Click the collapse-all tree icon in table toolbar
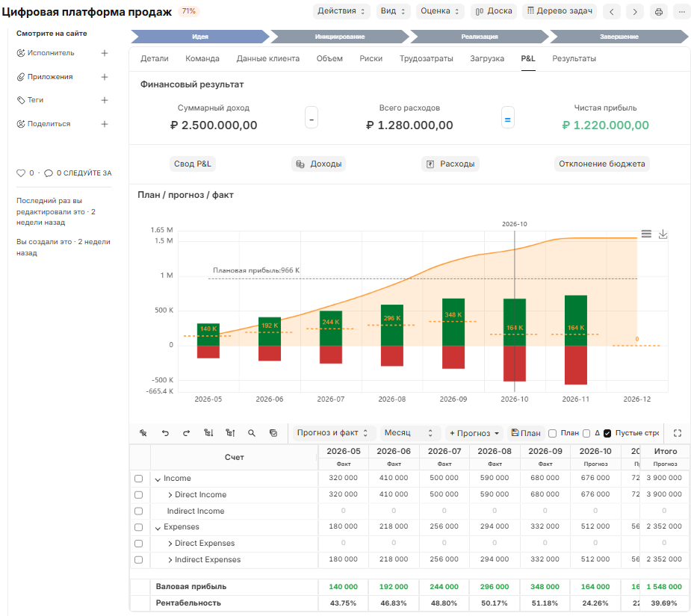The width and height of the screenshot is (691, 616). 230,433
